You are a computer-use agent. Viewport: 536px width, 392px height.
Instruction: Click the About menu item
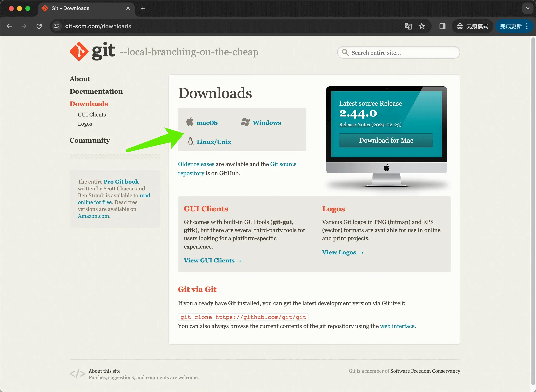pyautogui.click(x=80, y=78)
